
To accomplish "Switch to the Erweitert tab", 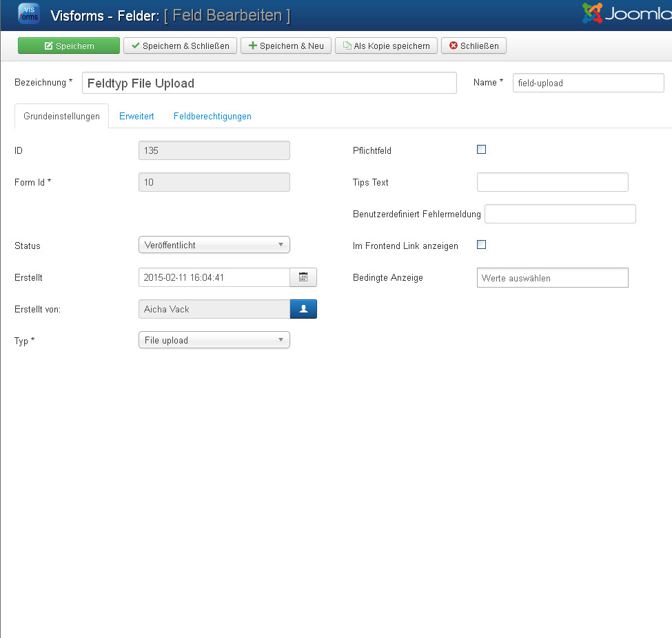I will click(x=136, y=116).
